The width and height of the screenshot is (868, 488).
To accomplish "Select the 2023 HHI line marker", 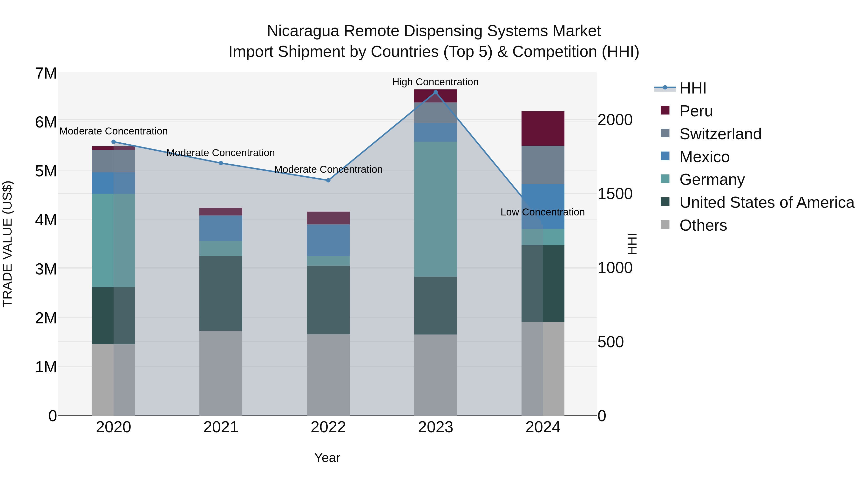I will (x=435, y=92).
